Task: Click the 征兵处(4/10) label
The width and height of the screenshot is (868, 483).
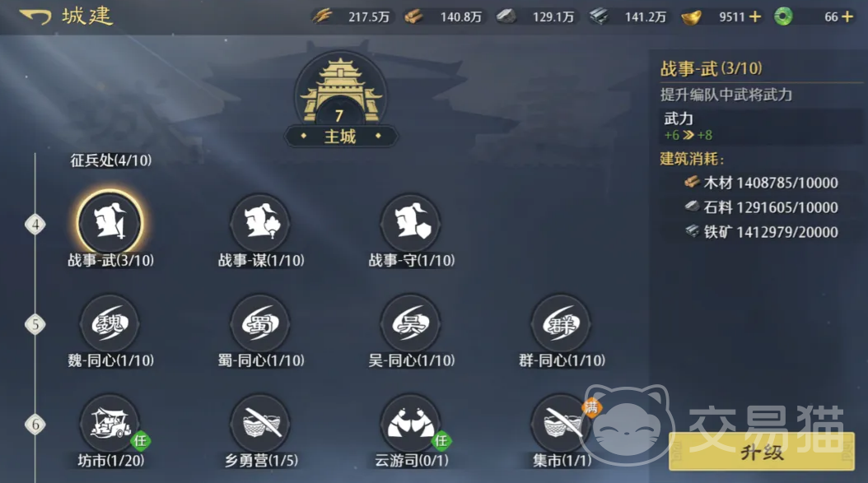Action: (110, 160)
